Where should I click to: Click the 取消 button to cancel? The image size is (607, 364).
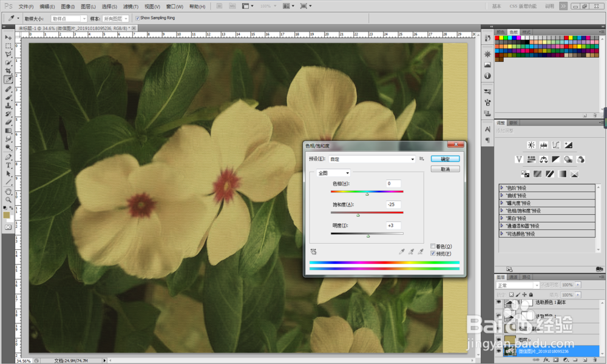[x=445, y=169]
